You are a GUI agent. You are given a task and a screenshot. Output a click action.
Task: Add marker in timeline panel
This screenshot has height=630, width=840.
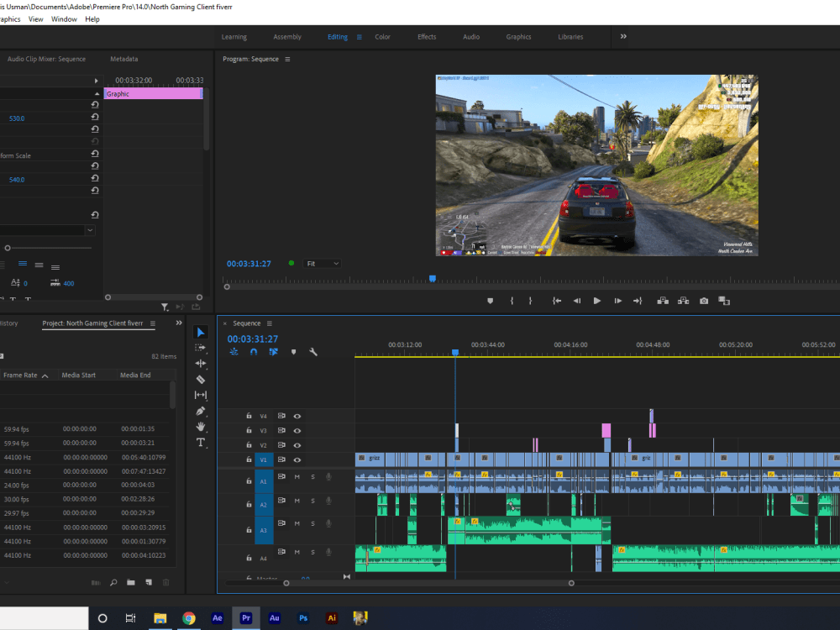293,352
